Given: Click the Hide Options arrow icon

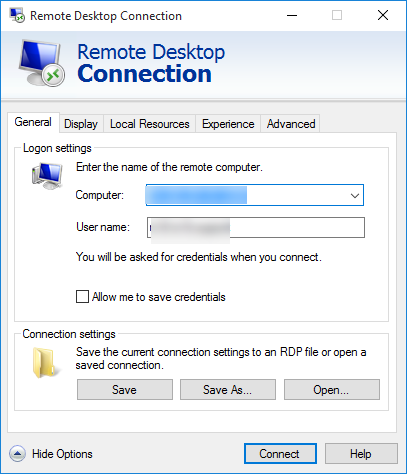Looking at the screenshot, I should (17, 453).
